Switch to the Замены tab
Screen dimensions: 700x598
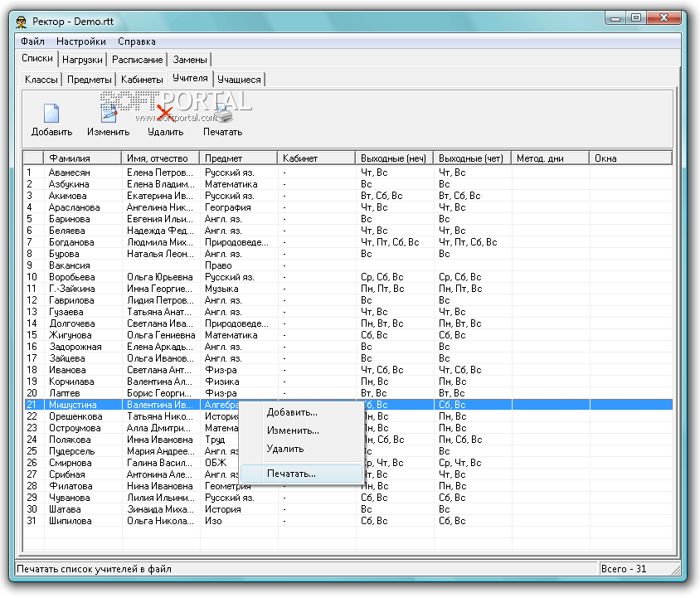(x=190, y=60)
